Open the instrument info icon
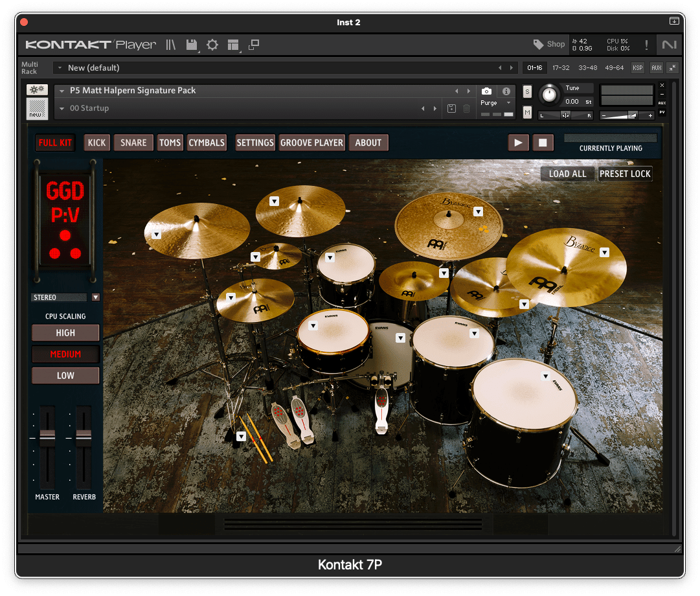This screenshot has width=700, height=596. [x=506, y=91]
